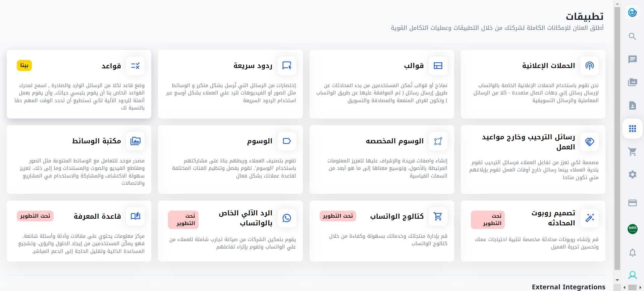Open the billing card sidebar icon
This screenshot has width=644, height=291.
[632, 203]
